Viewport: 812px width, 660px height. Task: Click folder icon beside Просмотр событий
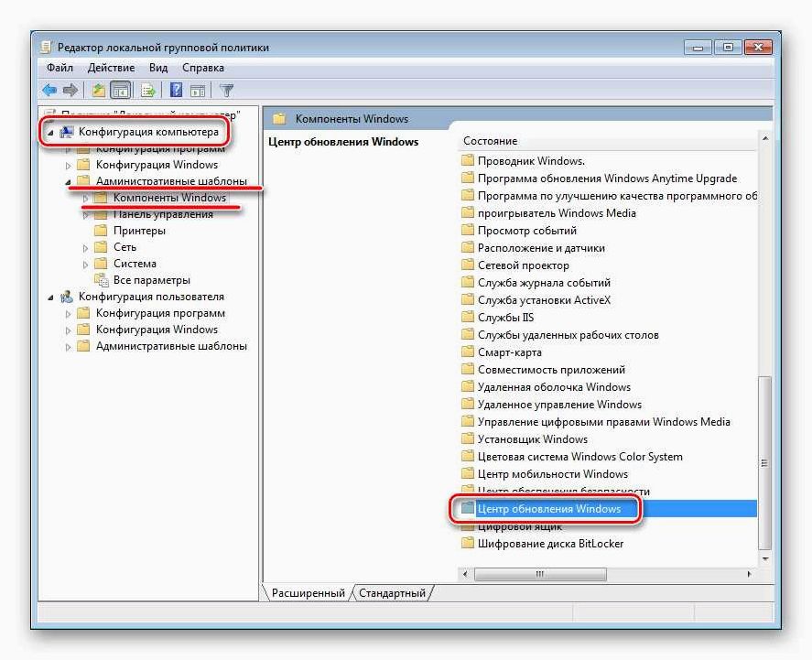(x=468, y=231)
